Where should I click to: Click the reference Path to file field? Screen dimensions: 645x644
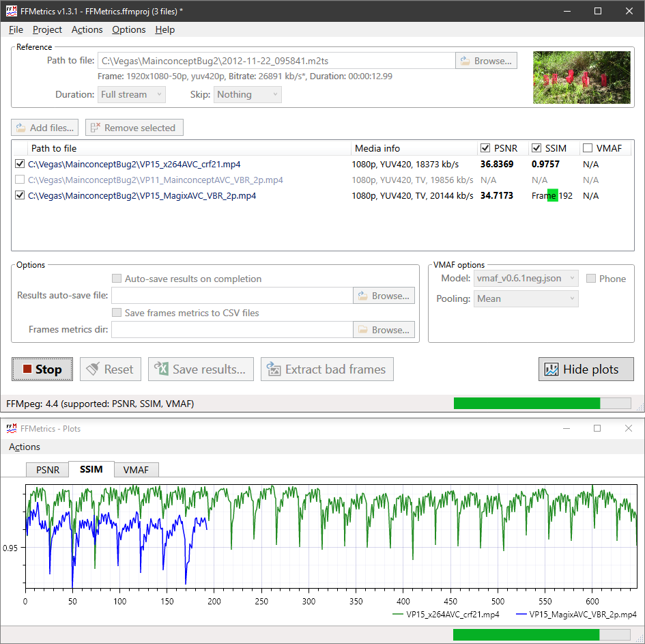pos(276,61)
